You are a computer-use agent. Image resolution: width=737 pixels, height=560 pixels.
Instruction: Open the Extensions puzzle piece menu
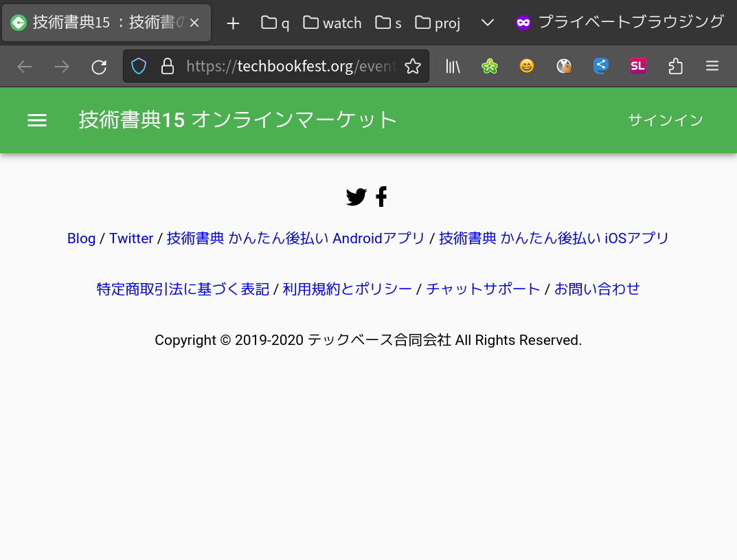coord(675,66)
